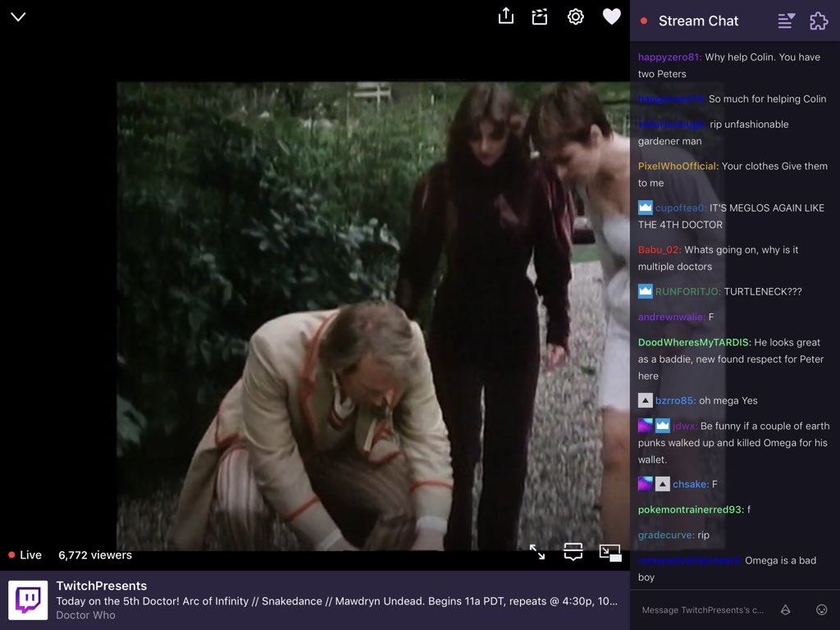Open the TwitchPresents channel name
The width and height of the screenshot is (840, 630).
[101, 586]
